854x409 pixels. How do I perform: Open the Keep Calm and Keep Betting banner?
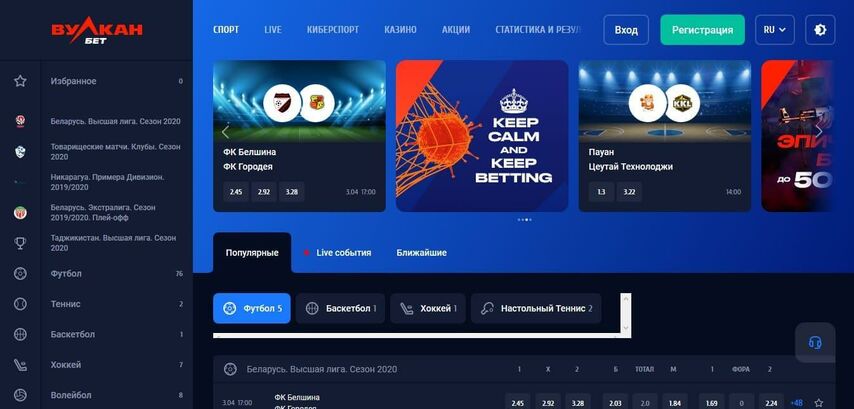point(482,136)
